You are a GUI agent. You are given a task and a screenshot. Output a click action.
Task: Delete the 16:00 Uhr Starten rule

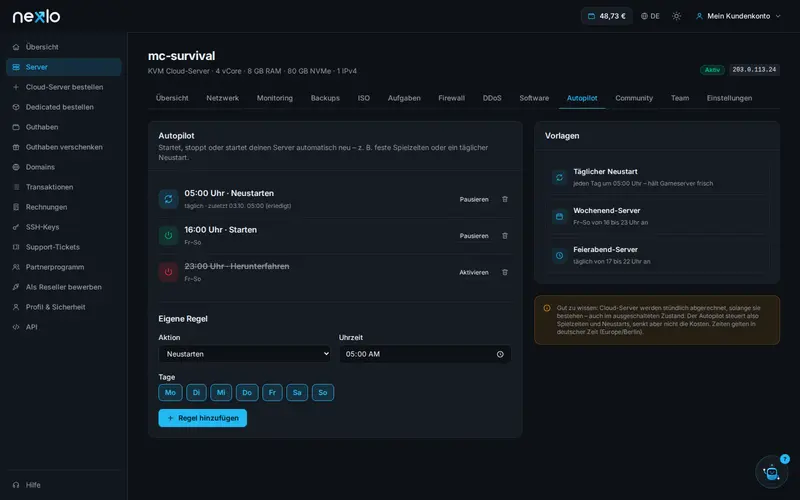click(x=505, y=236)
